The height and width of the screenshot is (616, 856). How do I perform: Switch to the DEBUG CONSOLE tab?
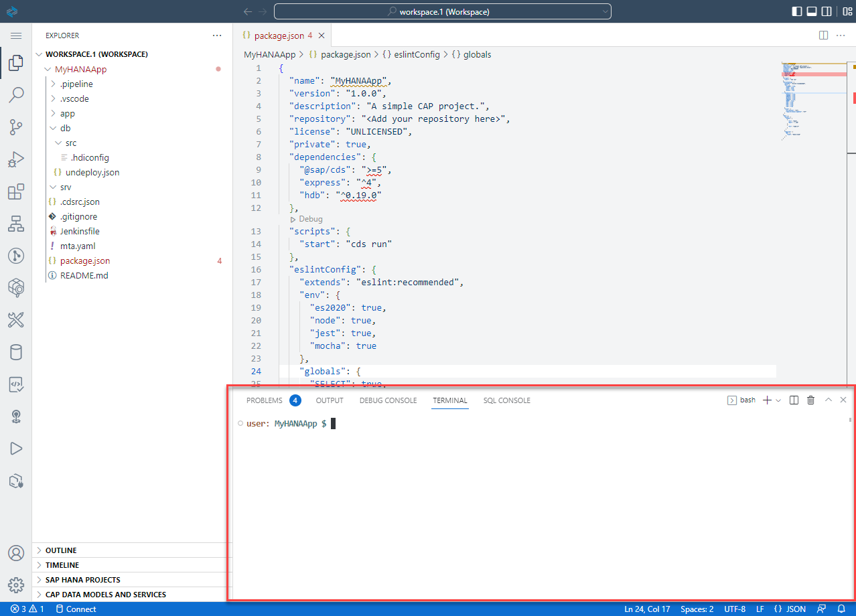388,400
